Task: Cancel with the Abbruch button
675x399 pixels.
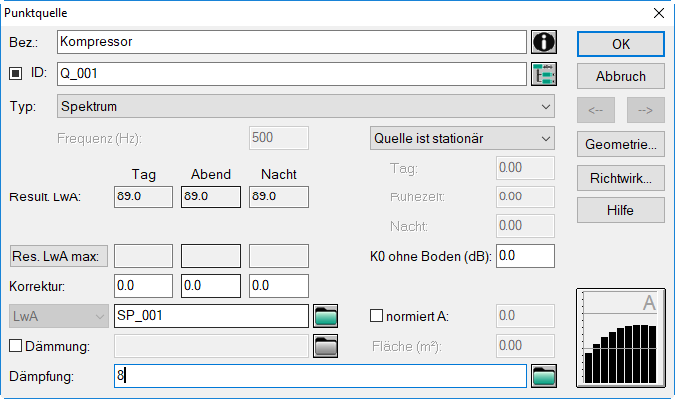Action: click(621, 76)
